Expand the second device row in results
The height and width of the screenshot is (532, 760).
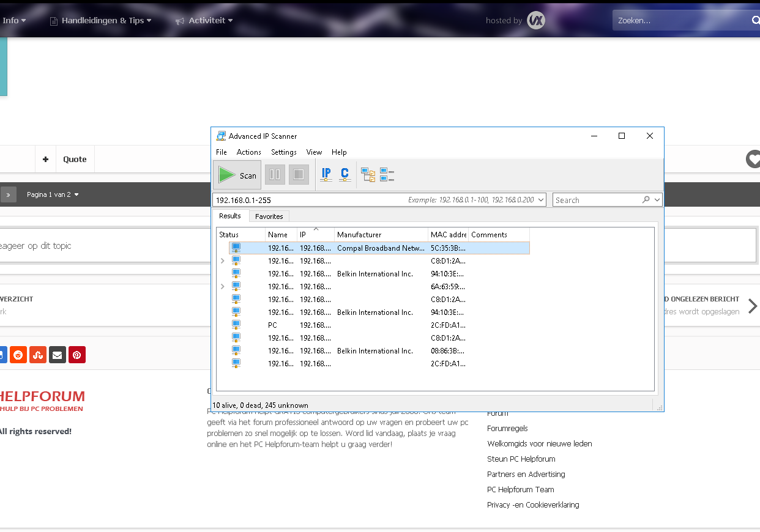(222, 261)
